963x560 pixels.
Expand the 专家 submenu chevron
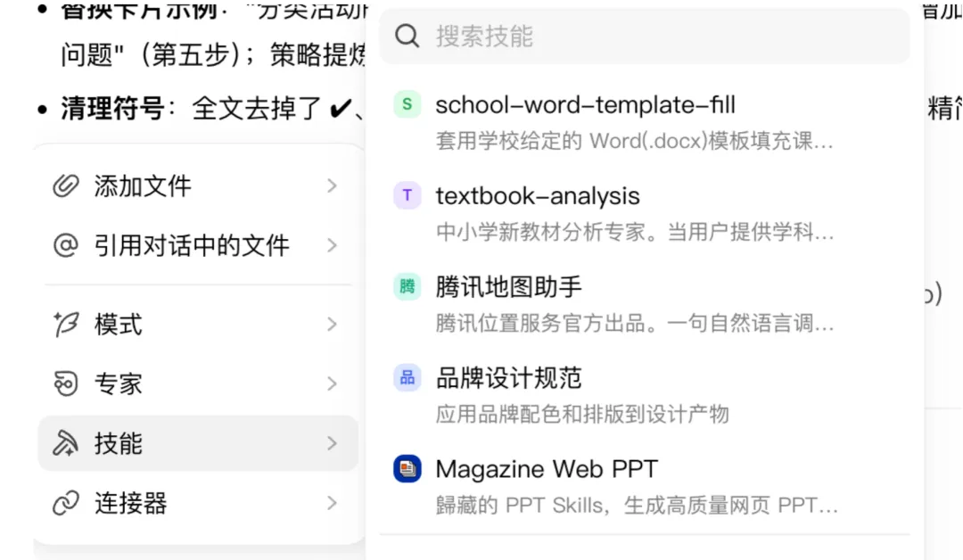tap(333, 383)
